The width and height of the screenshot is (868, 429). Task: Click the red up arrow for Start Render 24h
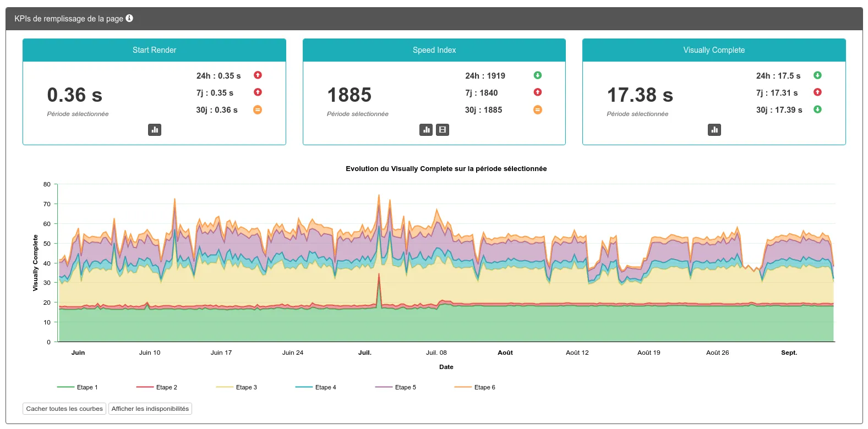[x=258, y=75]
